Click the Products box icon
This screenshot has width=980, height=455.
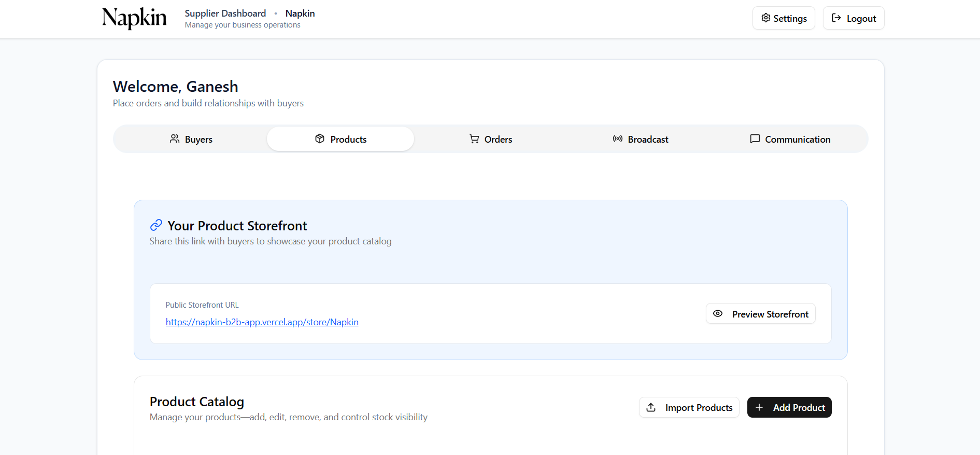(x=320, y=139)
